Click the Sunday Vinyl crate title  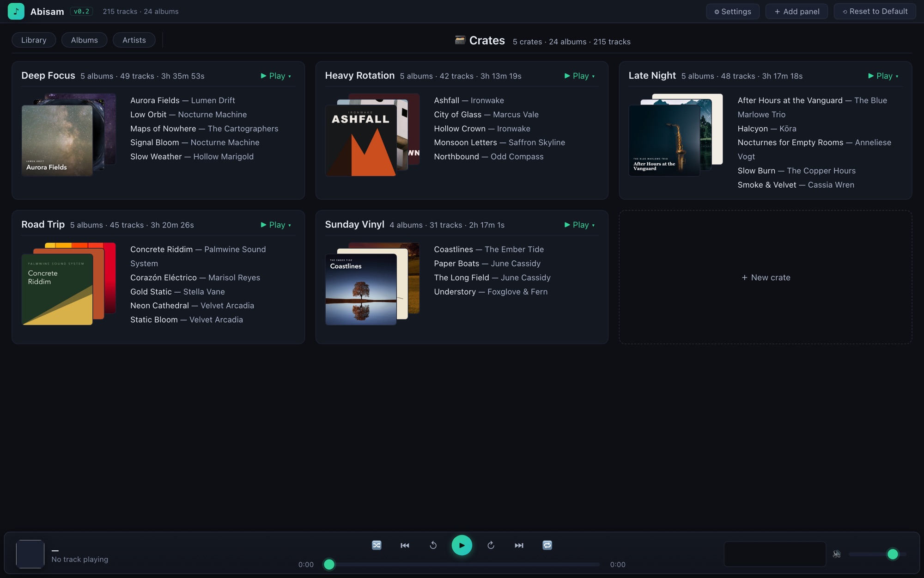[x=354, y=224]
